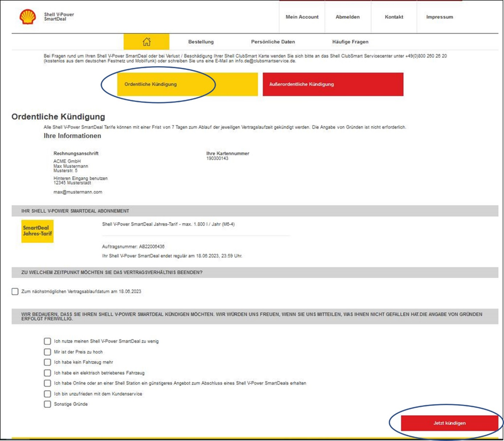504x441 pixels.
Task: Click the Shell logo icon
Action: click(x=28, y=17)
